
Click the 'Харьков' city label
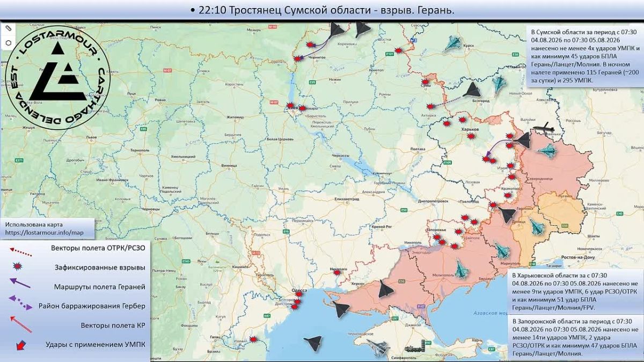pyautogui.click(x=470, y=129)
